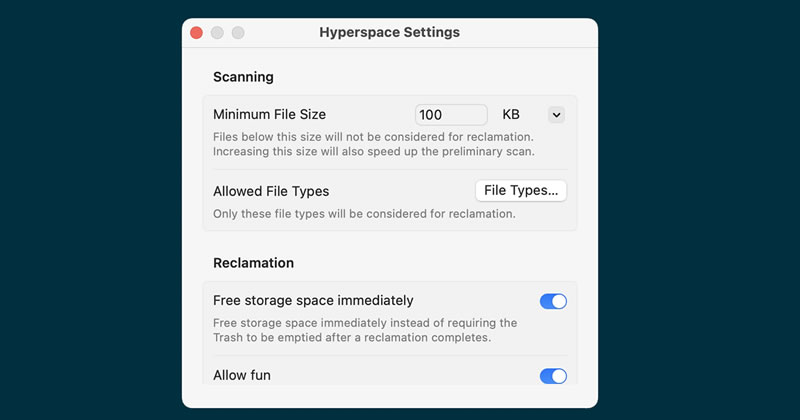800x420 pixels.
Task: Open the KB unit dropdown chevron
Action: click(x=556, y=115)
